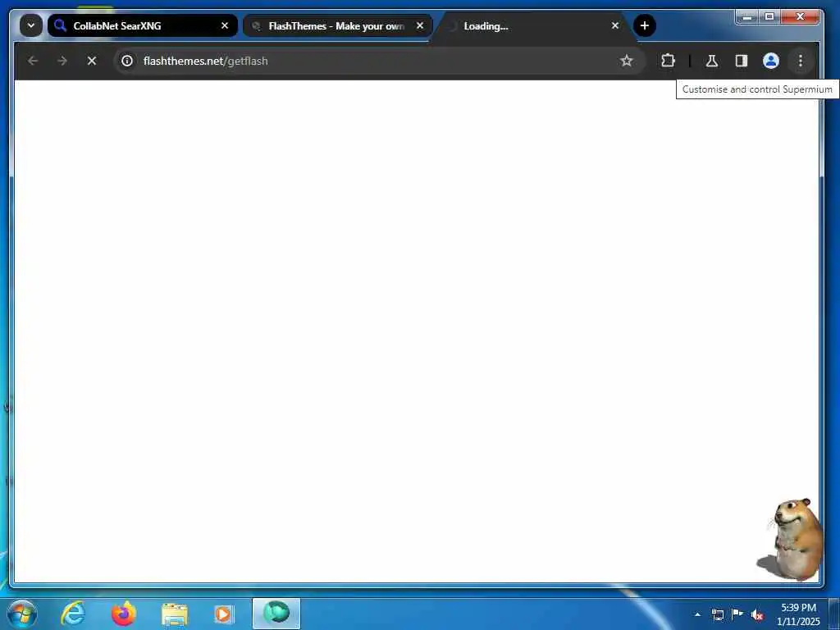The width and height of the screenshot is (840, 630).
Task: Open the Action Center flag icon
Action: (x=737, y=614)
